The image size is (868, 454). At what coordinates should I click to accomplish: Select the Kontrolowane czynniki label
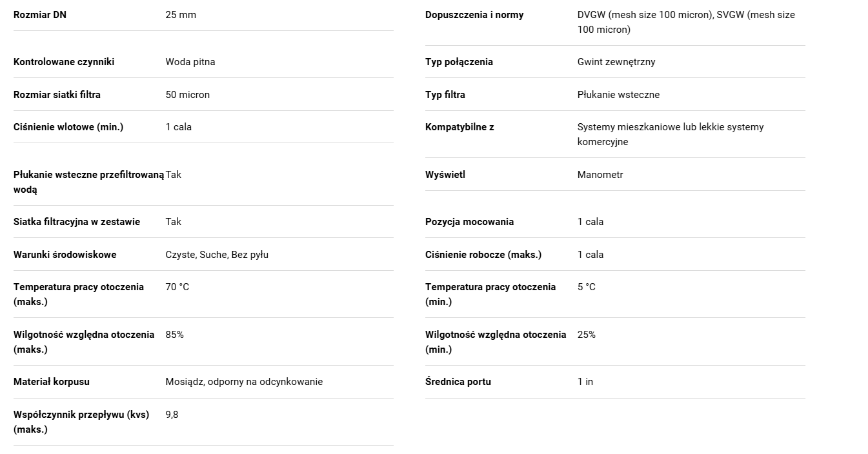[x=64, y=62]
